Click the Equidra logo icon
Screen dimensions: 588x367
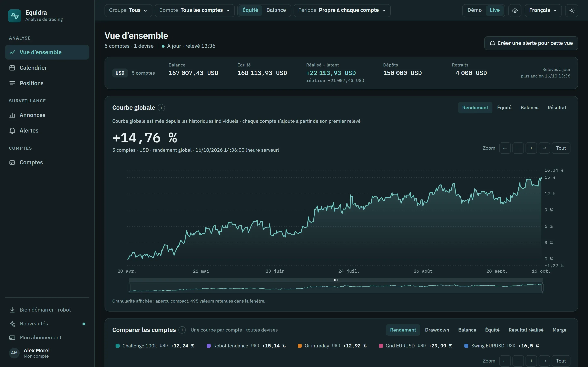tap(14, 16)
